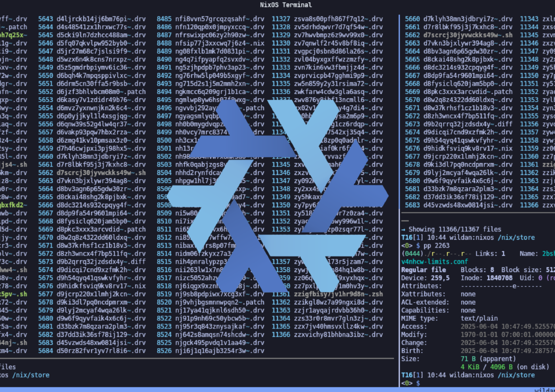Select the nfsip77j3xxcwq7j6z4~.nix file entry

pos(210,43)
